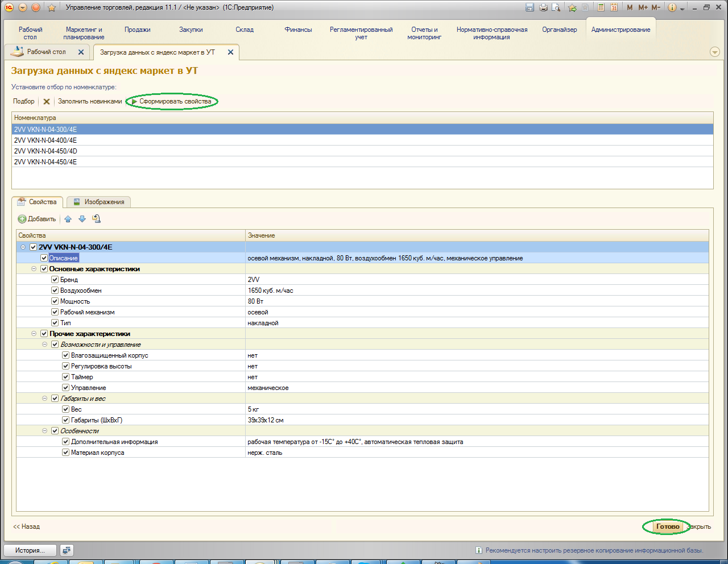The image size is (728, 564).
Task: Collapse the Основные характеристики group
Action: coord(34,269)
